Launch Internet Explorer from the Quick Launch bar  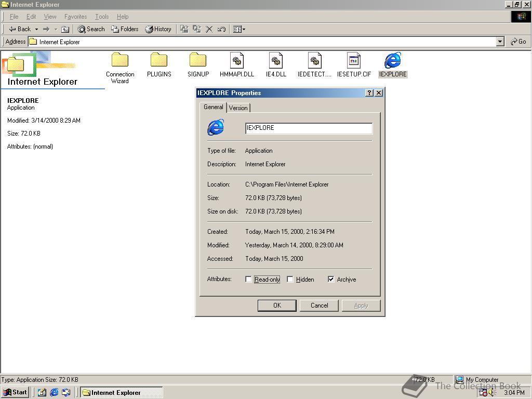tap(54, 393)
